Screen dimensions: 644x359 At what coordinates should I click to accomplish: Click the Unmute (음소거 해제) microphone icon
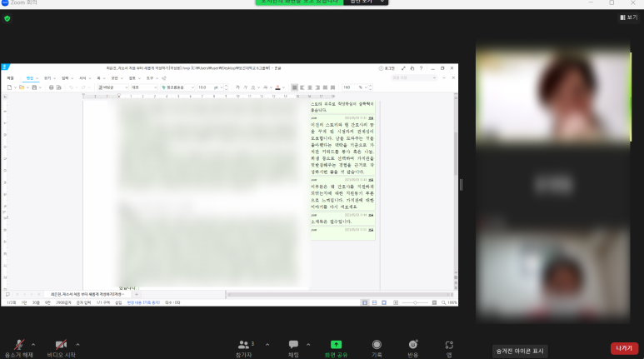[x=18, y=344]
